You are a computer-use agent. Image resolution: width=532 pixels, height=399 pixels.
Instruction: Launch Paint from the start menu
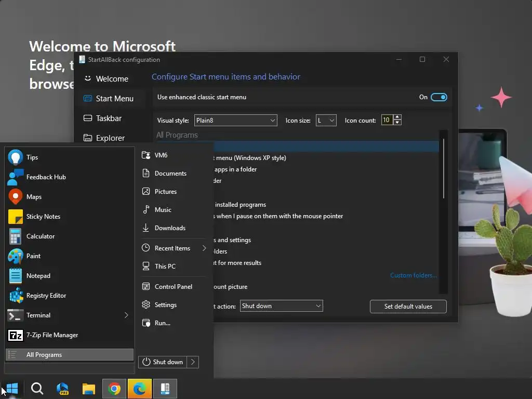70,256
